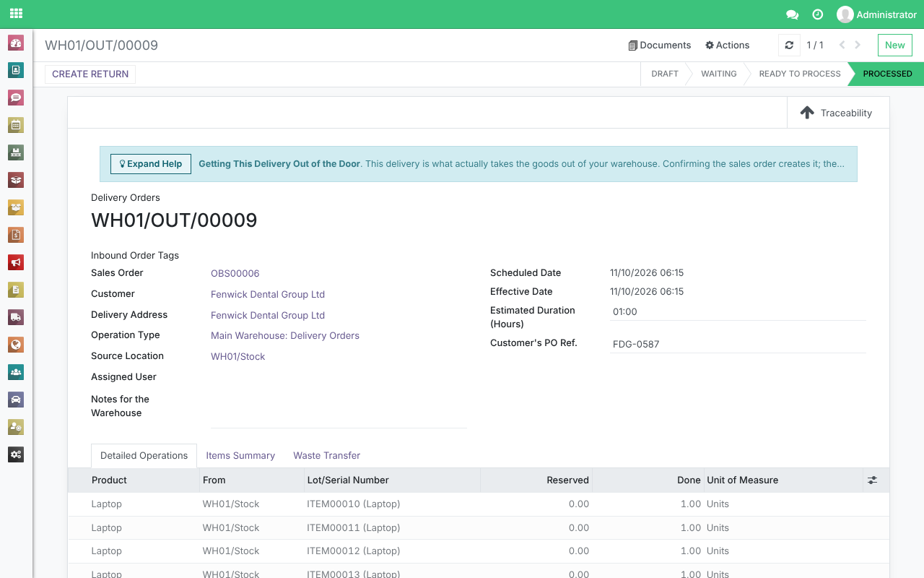The image size is (924, 578).
Task: Open the delivery truck sidebar icon
Action: click(x=16, y=317)
